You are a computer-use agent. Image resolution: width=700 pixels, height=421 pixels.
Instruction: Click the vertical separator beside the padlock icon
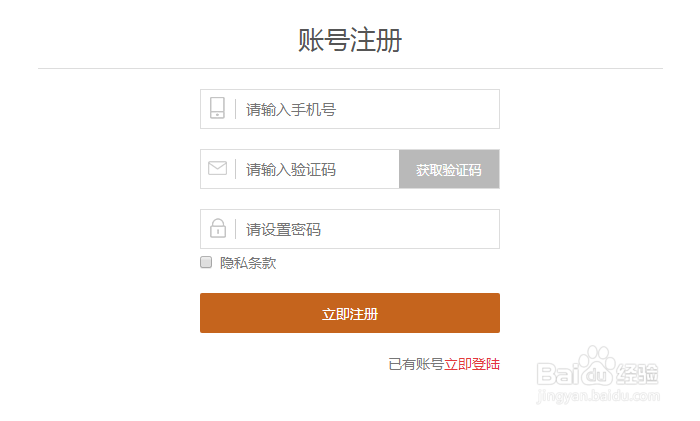pyautogui.click(x=235, y=229)
